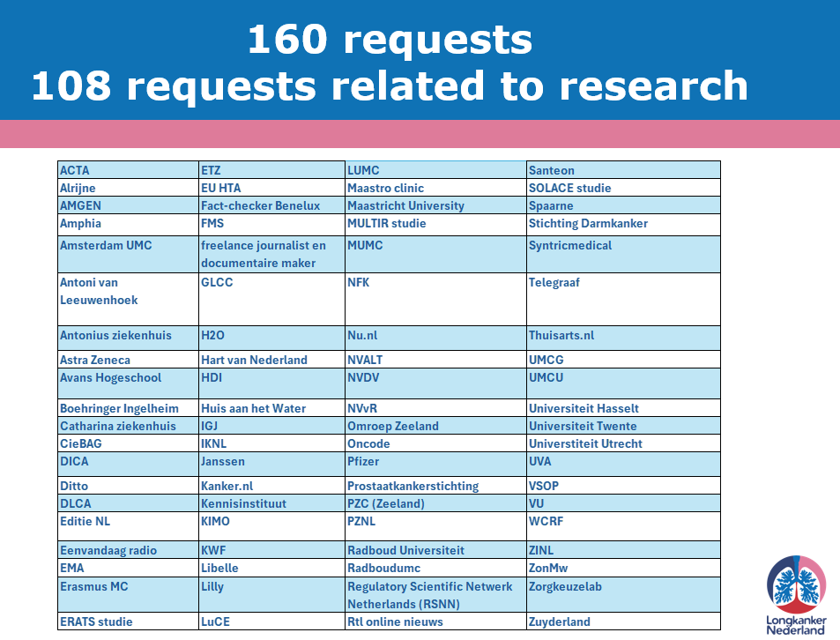Viewport: 840px width, 640px height.
Task: Click the Kanker.nl entry
Action: (x=271, y=485)
